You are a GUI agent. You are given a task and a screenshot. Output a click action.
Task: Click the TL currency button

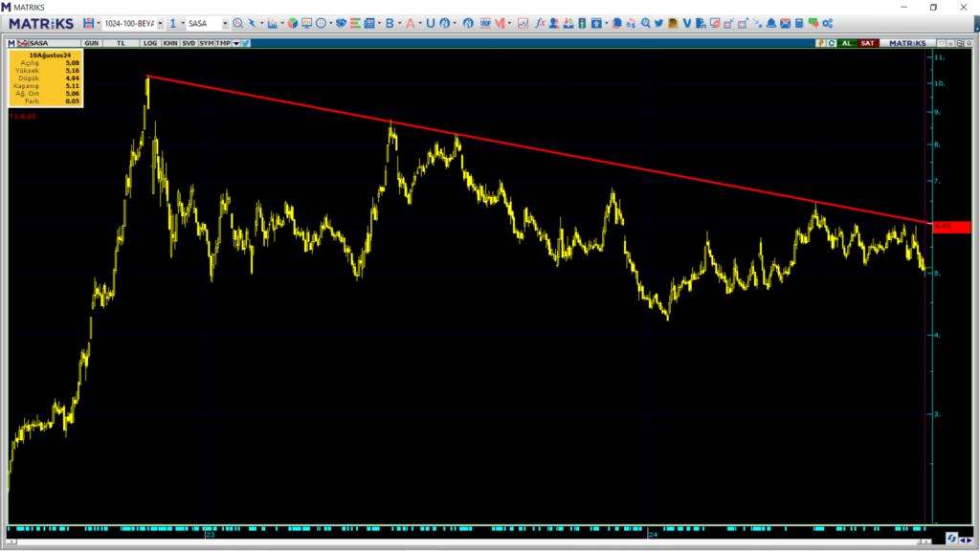pyautogui.click(x=122, y=43)
